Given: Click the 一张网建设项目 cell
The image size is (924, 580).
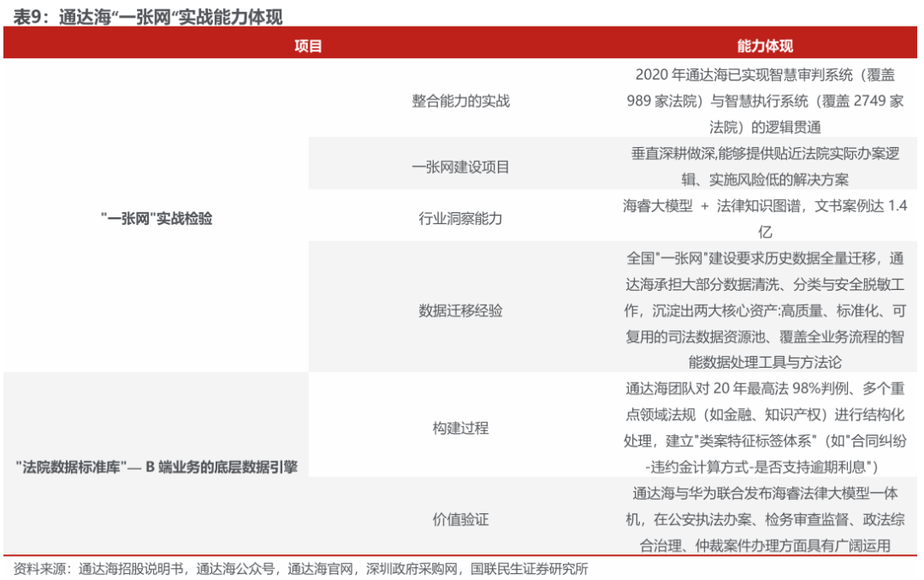Looking at the screenshot, I should click(x=460, y=167).
